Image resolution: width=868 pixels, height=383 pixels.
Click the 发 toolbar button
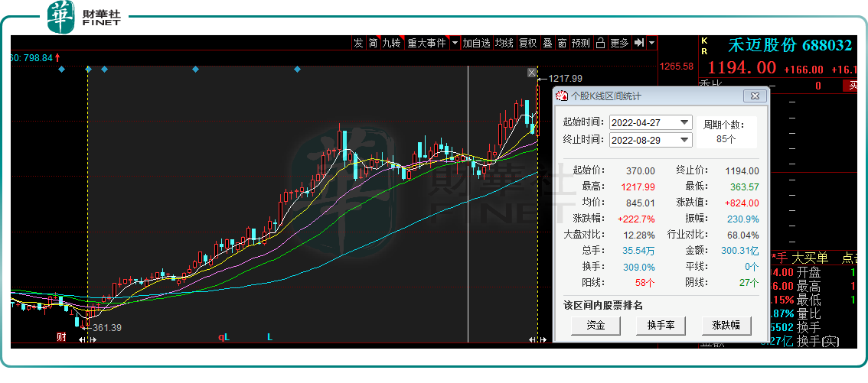[359, 43]
